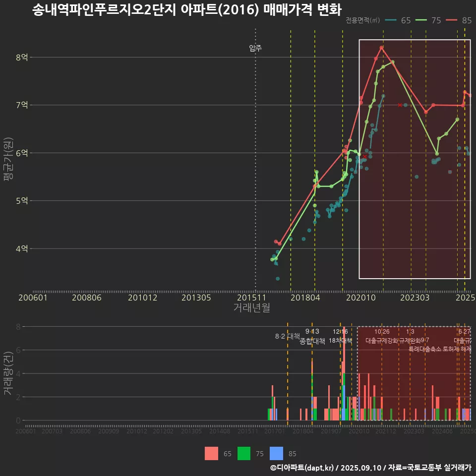476x476 pixels.
Task: Click the 201804 x-axis label on price chart
Action: coord(304,297)
